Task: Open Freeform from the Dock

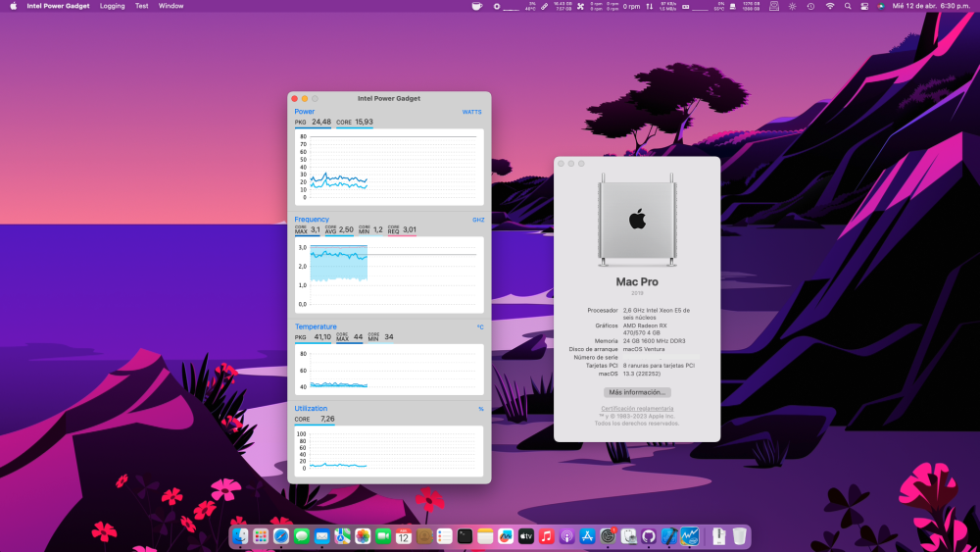Action: pos(506,536)
